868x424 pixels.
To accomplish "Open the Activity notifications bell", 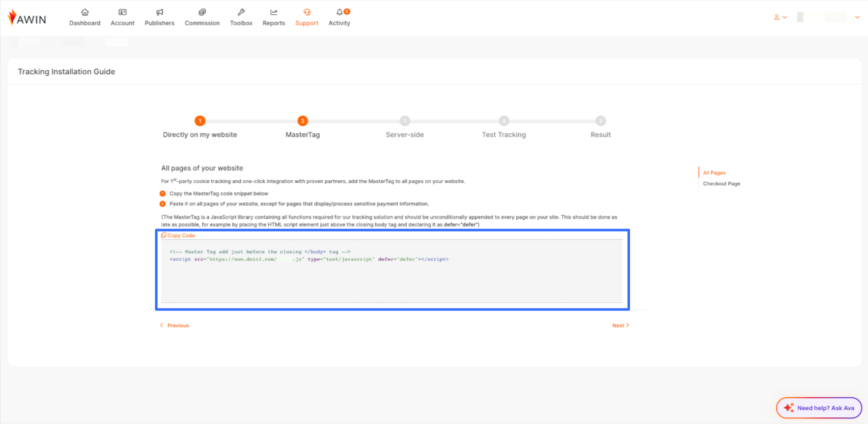I will pos(340,12).
